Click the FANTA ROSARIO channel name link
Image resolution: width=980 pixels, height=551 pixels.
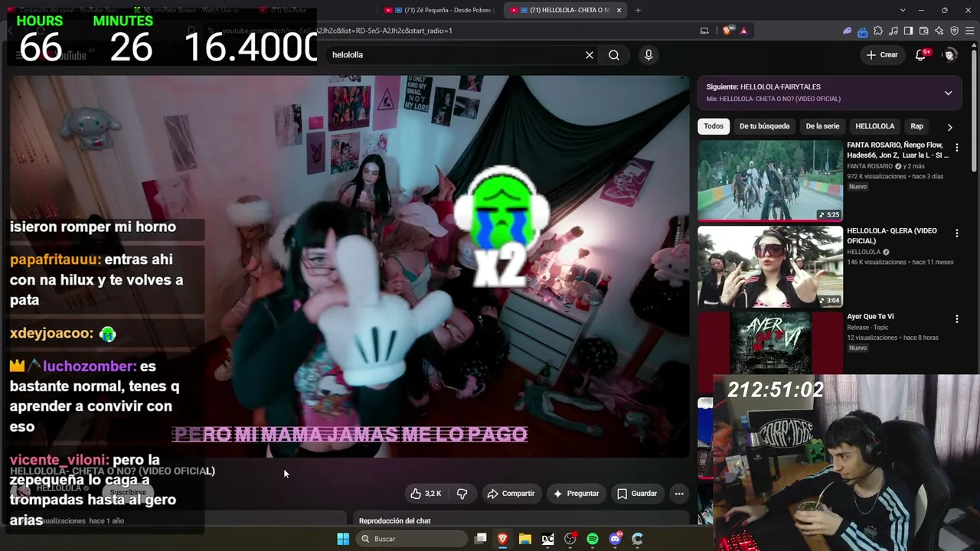point(870,166)
